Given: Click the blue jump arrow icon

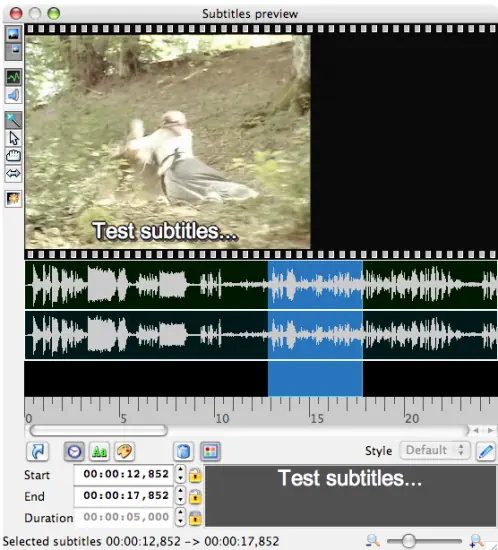Looking at the screenshot, I should (x=37, y=451).
